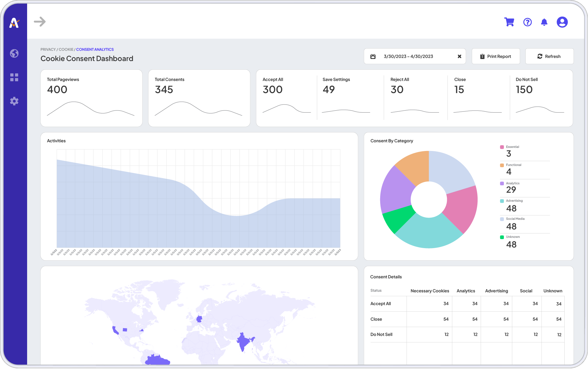Image resolution: width=588 pixels, height=377 pixels.
Task: Open the dashboard grid icon
Action: 14,77
